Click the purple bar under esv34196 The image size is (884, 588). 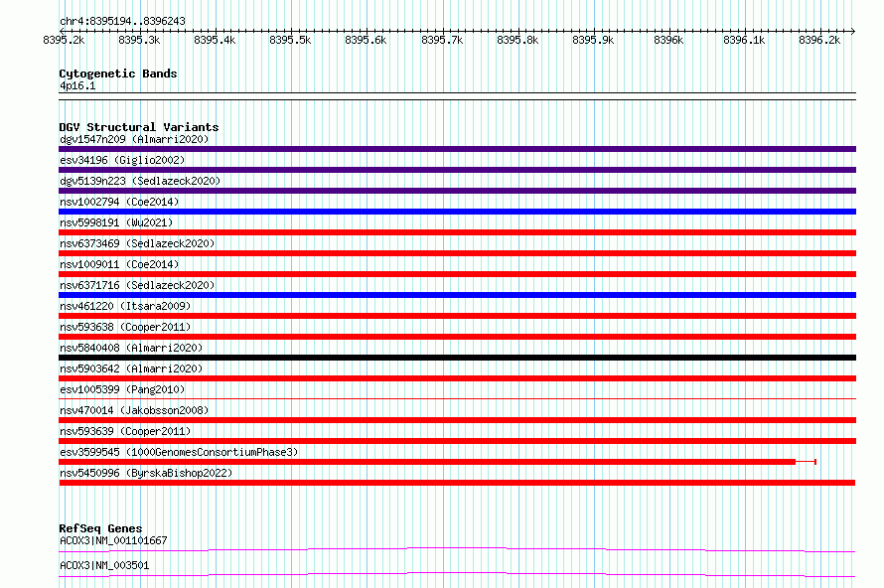457,170
